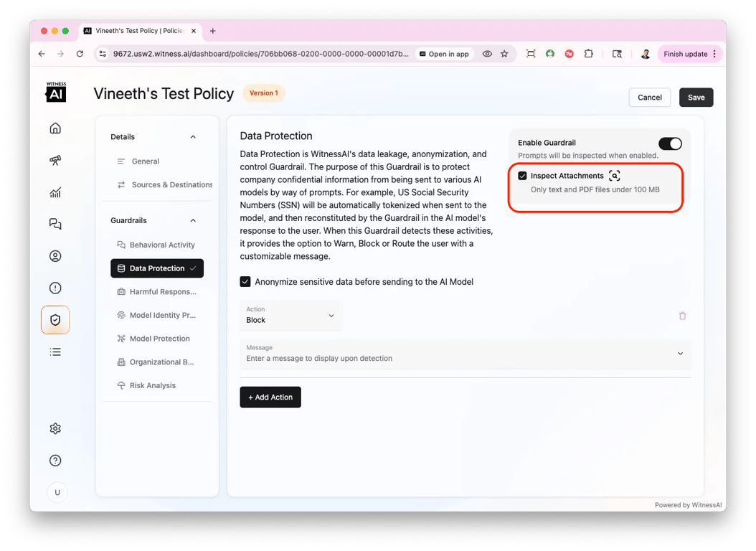Click the Version 1 badge
Viewport: 756px width, 551px height.
264,93
